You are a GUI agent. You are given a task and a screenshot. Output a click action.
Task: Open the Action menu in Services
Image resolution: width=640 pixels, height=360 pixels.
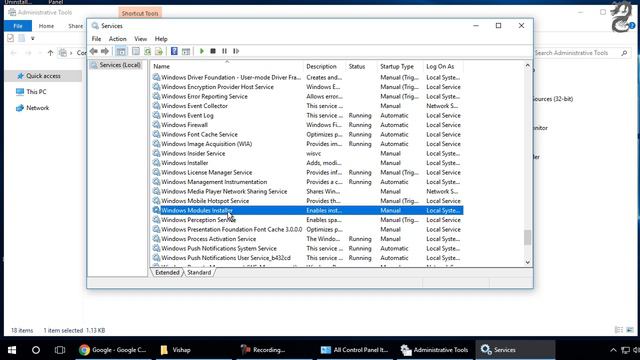(118, 39)
